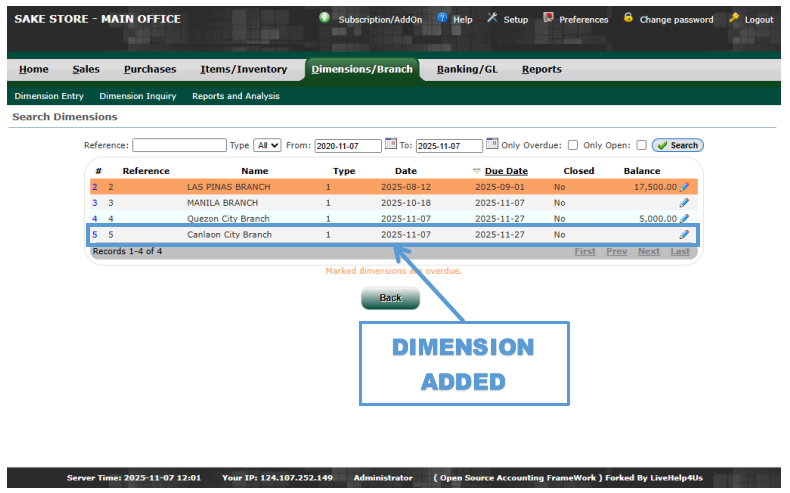This screenshot has height=493, width=790.
Task: Click the Subscription/AddOn green arrow icon
Action: [325, 18]
